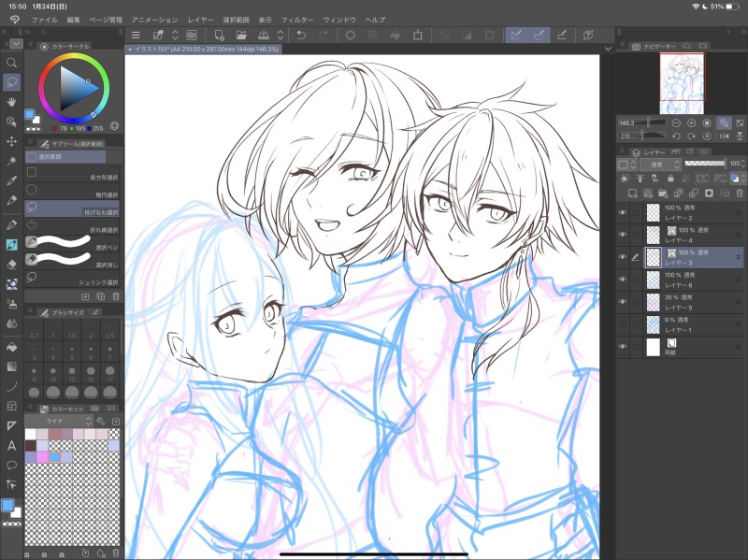Image resolution: width=748 pixels, height=560 pixels.
Task: Open the blending mode 通常 dropdown
Action: click(660, 165)
